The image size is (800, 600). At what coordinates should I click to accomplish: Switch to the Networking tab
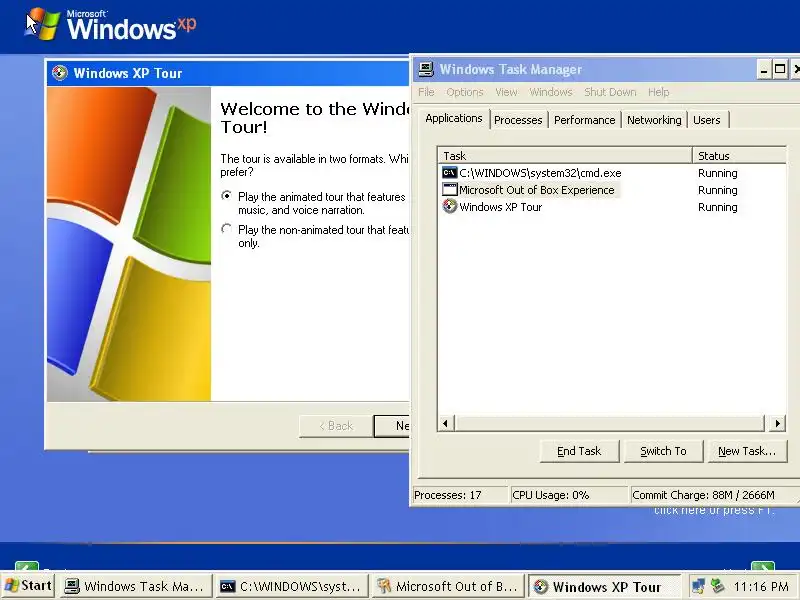(x=654, y=120)
